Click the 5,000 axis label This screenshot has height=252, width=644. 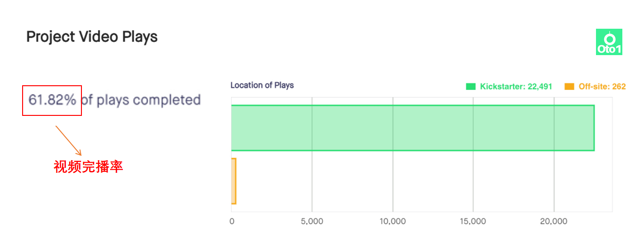pyautogui.click(x=312, y=221)
